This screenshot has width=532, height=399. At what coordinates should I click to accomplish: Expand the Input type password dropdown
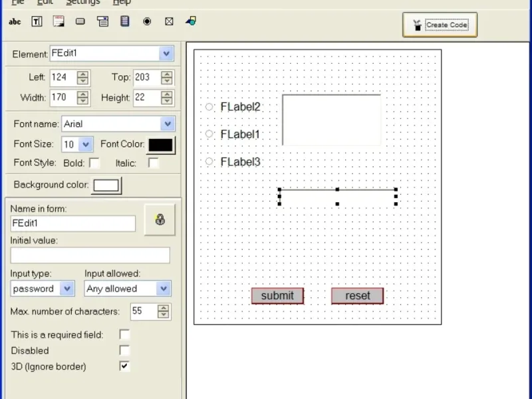67,289
